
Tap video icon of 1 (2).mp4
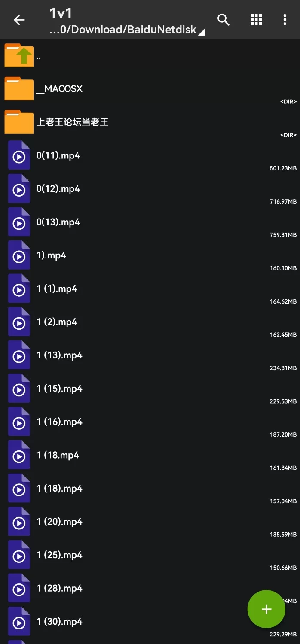19,322
